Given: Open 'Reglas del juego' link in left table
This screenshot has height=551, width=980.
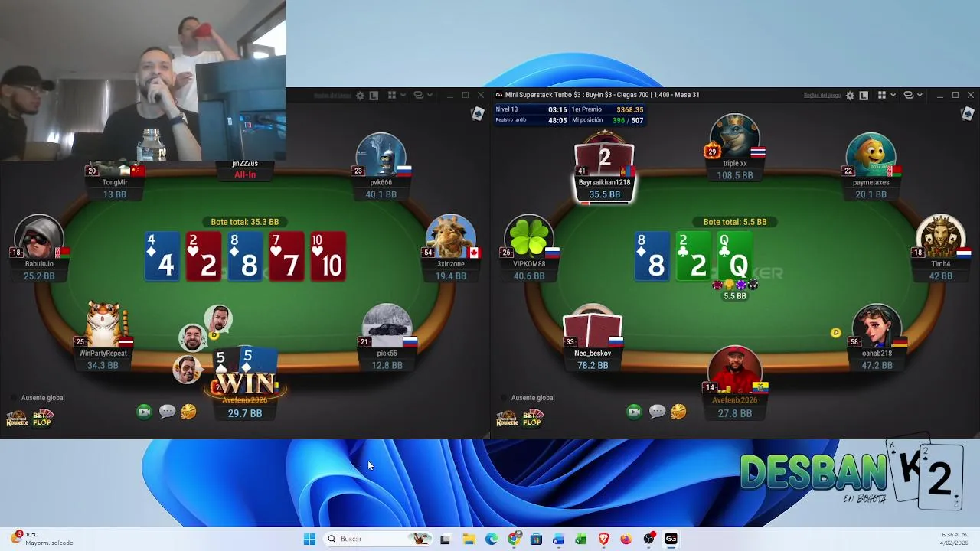Looking at the screenshot, I should [332, 96].
